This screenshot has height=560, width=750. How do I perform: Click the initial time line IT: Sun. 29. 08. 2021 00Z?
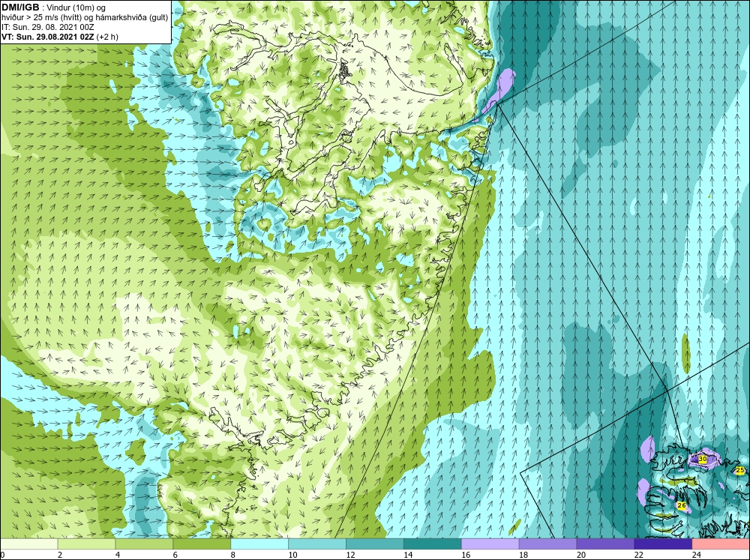(x=48, y=27)
